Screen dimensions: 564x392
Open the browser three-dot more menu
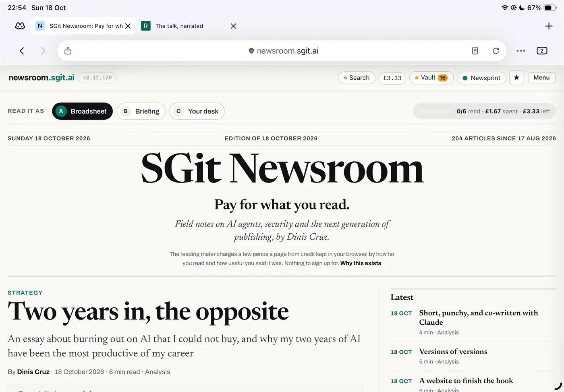click(521, 51)
